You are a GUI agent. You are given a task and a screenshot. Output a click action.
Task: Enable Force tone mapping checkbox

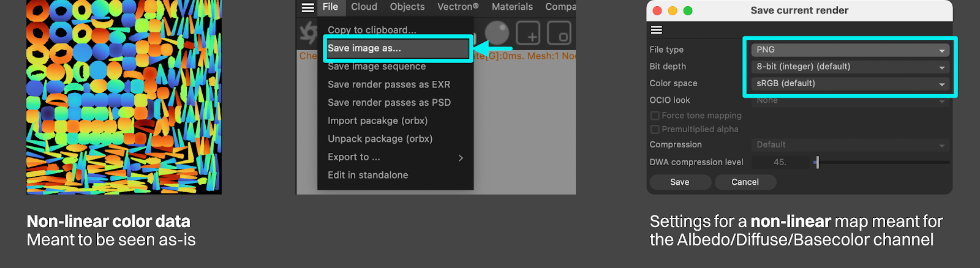click(x=655, y=116)
